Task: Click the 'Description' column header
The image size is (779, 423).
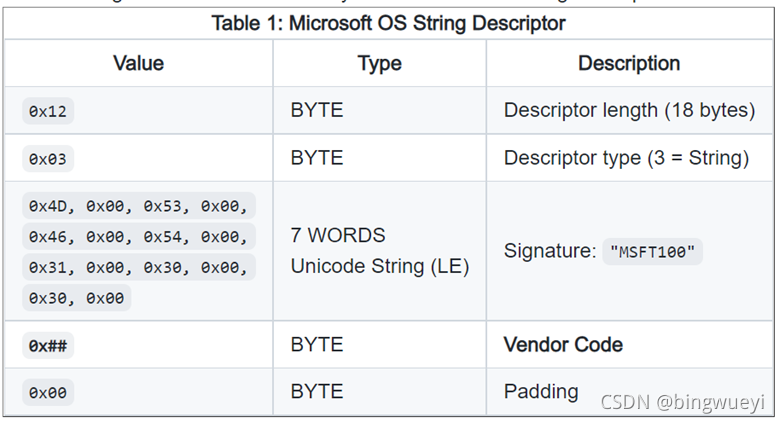Action: click(x=629, y=63)
